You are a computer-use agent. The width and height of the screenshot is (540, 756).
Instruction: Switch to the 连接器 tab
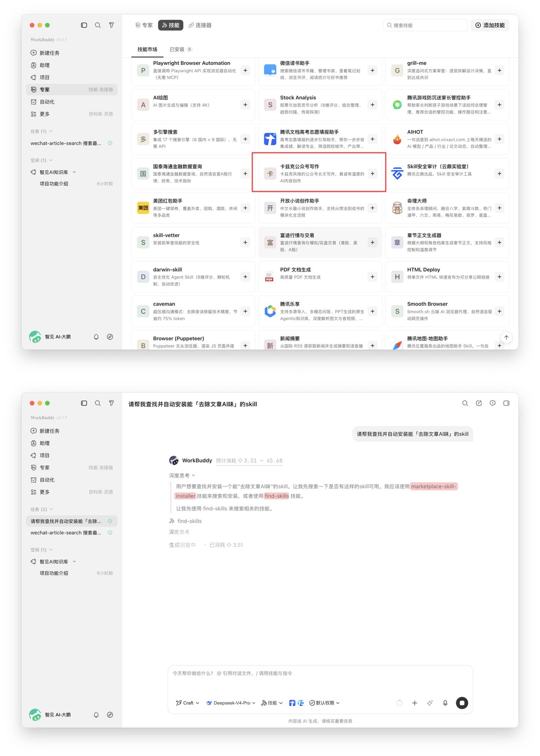[200, 25]
